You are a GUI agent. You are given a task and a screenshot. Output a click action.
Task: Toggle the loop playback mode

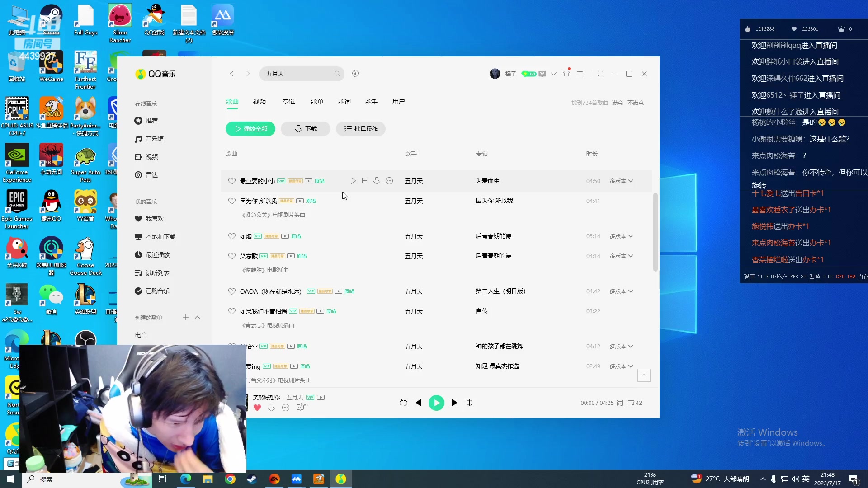click(x=403, y=403)
